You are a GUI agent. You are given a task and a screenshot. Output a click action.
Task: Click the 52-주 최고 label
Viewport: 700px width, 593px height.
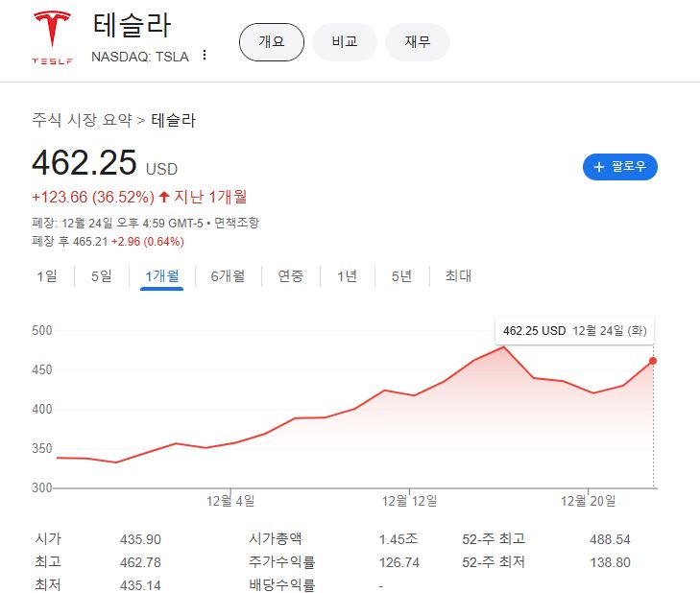click(494, 539)
